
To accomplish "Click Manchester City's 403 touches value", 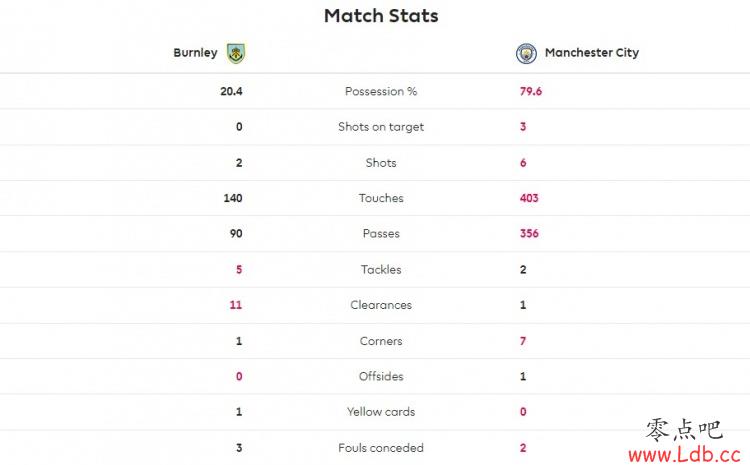I will (529, 198).
